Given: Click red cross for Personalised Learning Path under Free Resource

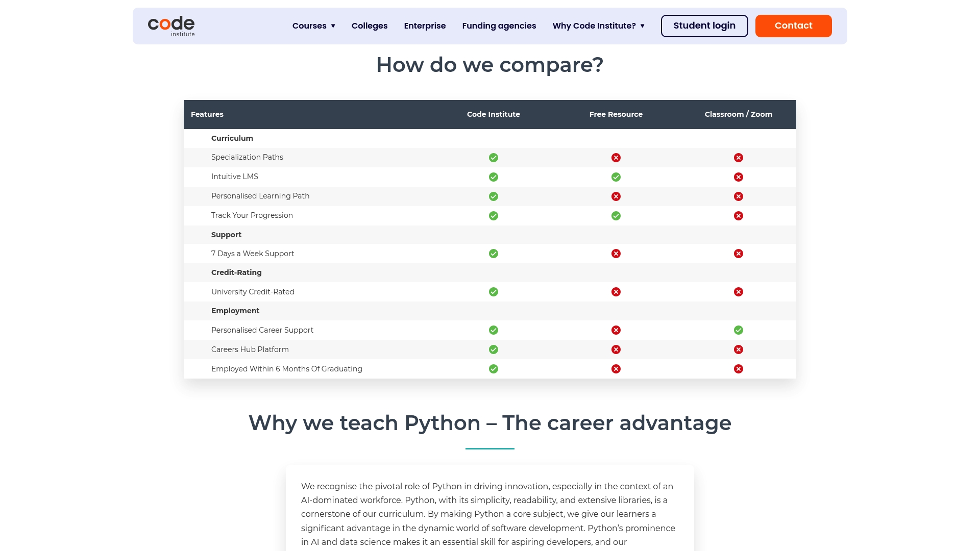Looking at the screenshot, I should (616, 196).
